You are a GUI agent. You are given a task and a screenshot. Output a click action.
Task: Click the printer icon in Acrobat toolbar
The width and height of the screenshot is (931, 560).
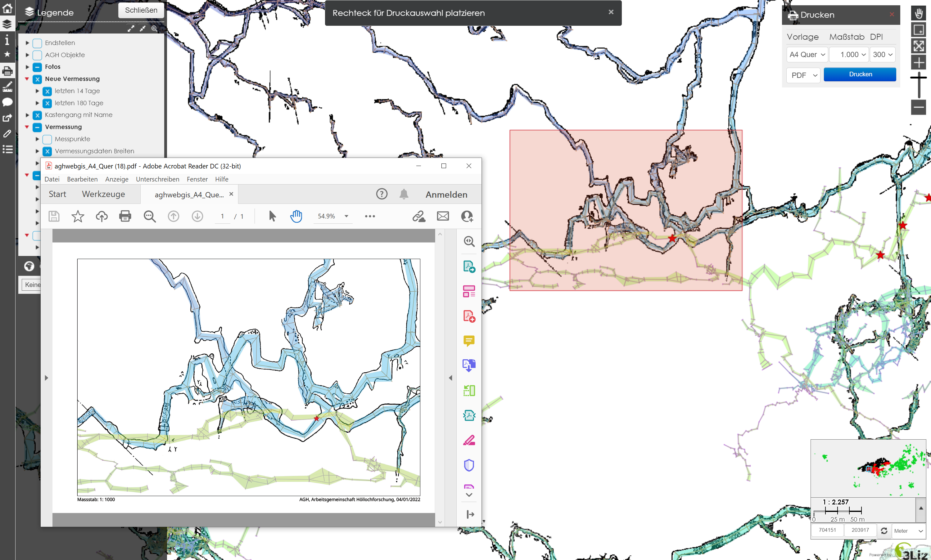tap(125, 216)
